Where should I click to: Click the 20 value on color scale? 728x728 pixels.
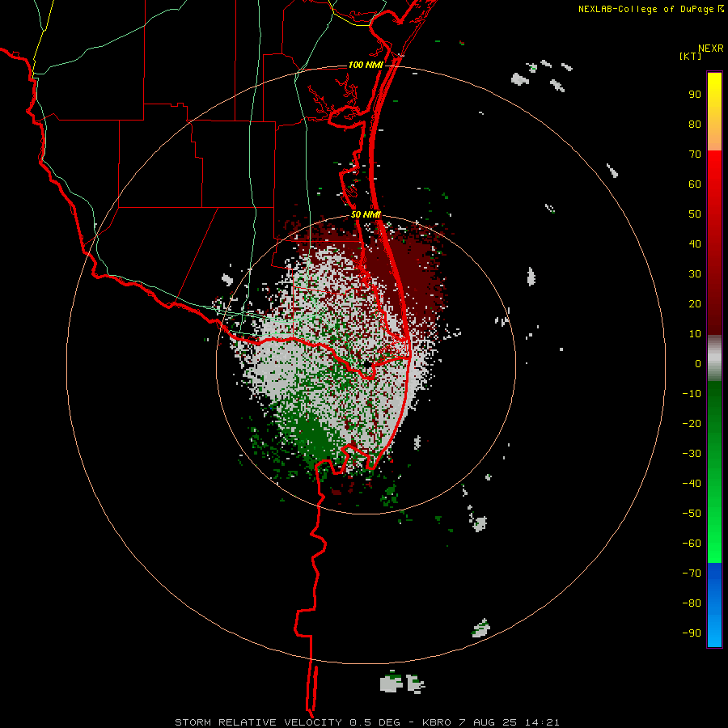[695, 304]
